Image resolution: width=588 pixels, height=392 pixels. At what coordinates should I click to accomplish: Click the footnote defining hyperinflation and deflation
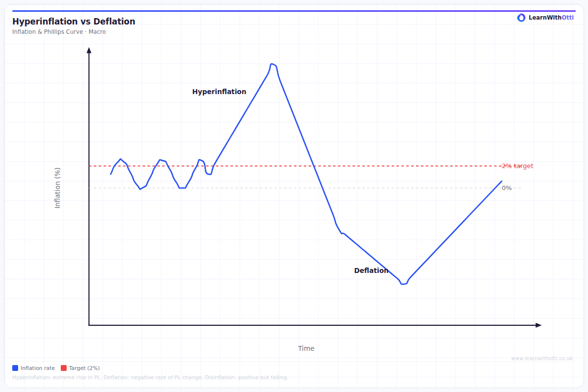pyautogui.click(x=150, y=378)
